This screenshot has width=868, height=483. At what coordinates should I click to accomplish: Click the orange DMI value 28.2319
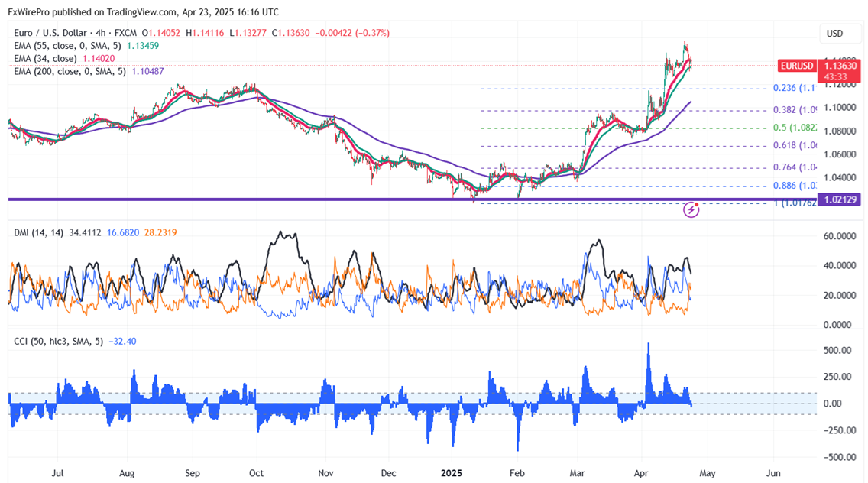coord(160,232)
